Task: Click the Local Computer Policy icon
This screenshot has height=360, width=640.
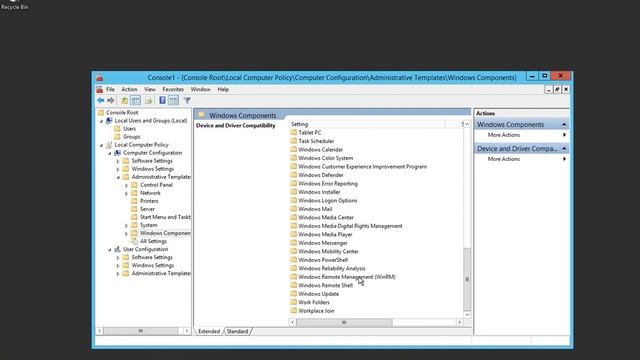Action: point(109,144)
